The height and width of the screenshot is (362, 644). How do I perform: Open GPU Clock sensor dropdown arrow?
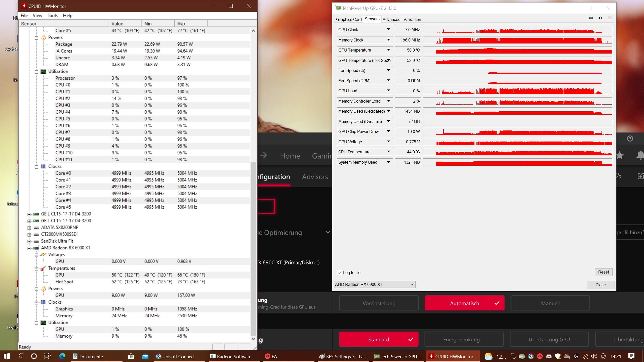[x=388, y=30]
